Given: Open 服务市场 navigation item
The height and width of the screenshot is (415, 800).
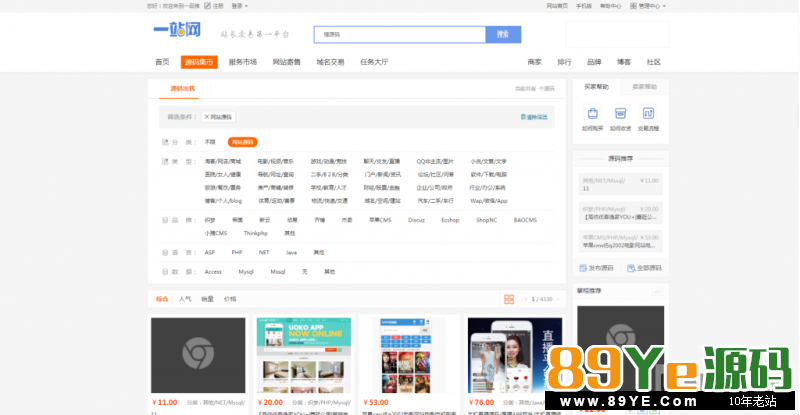Looking at the screenshot, I should pyautogui.click(x=243, y=62).
